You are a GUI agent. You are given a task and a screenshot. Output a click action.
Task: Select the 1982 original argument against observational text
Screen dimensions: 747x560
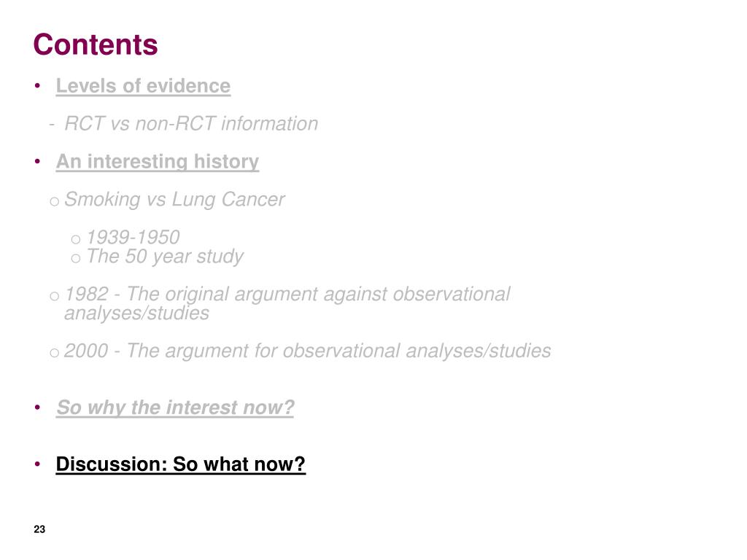(287, 303)
